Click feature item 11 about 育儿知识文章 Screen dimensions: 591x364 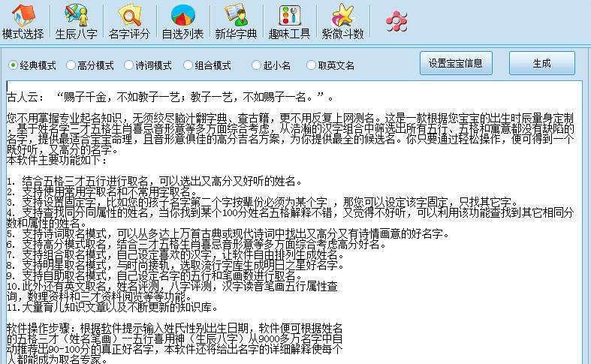(x=113, y=308)
